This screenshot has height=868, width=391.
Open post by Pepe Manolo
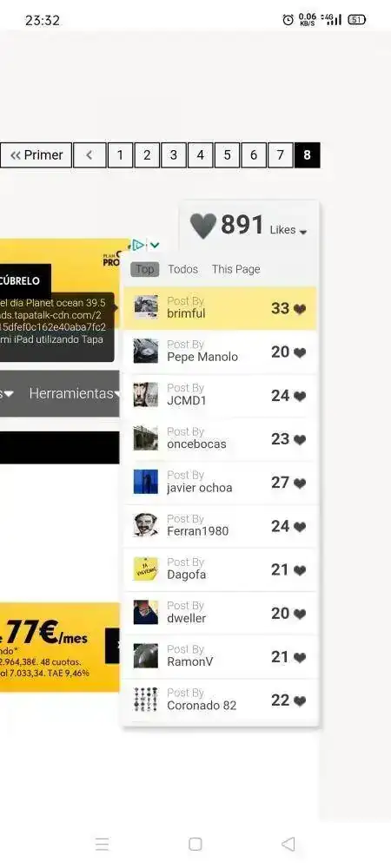221,352
